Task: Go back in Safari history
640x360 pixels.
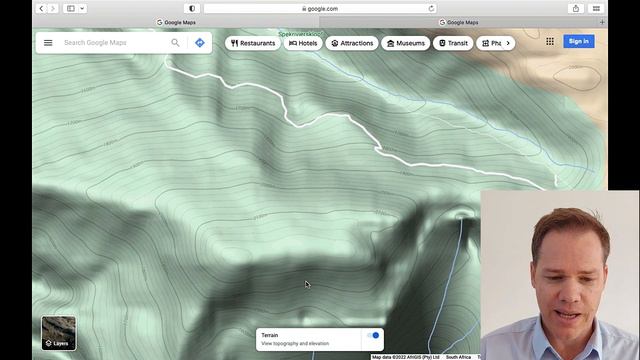Action: 41,9
